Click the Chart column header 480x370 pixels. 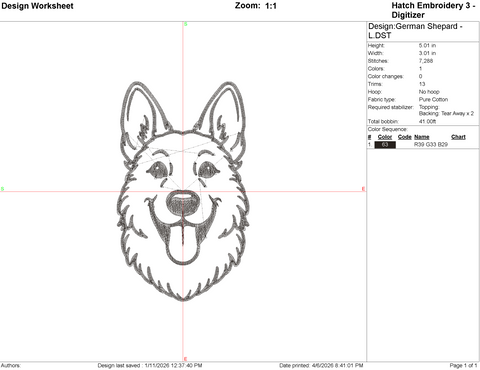458,137
